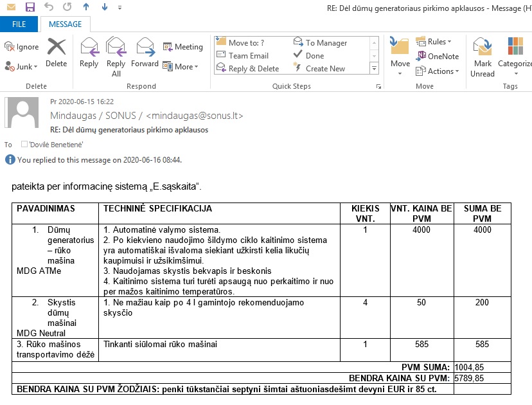Click the Undo arrow in quick access toolbar
The height and width of the screenshot is (405, 532).
pyautogui.click(x=49, y=8)
